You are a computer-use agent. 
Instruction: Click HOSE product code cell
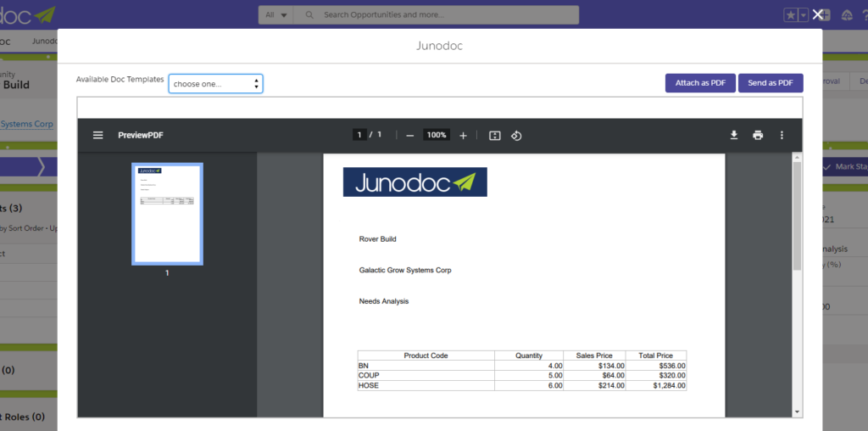coord(426,385)
